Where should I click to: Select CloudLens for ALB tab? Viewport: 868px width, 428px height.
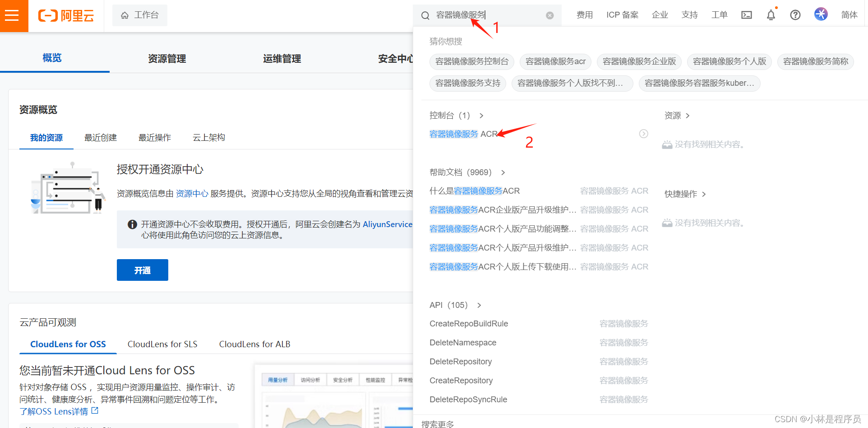(254, 344)
